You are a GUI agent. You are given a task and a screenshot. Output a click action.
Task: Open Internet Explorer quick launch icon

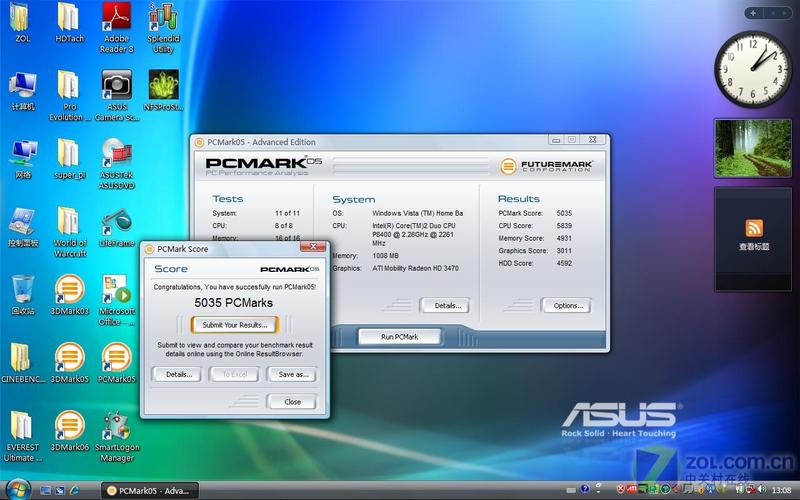(x=75, y=490)
